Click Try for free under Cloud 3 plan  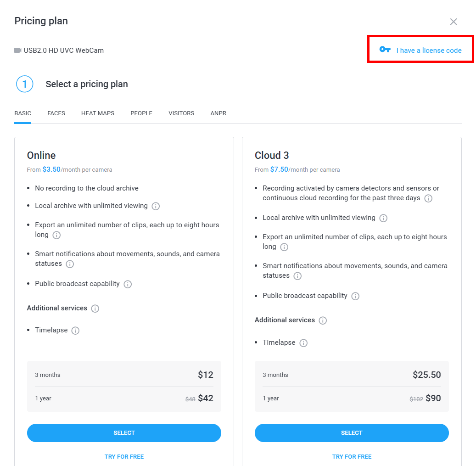coord(352,457)
